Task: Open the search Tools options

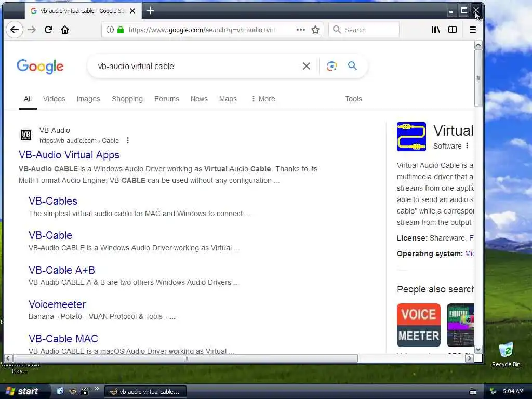Action: [x=353, y=99]
